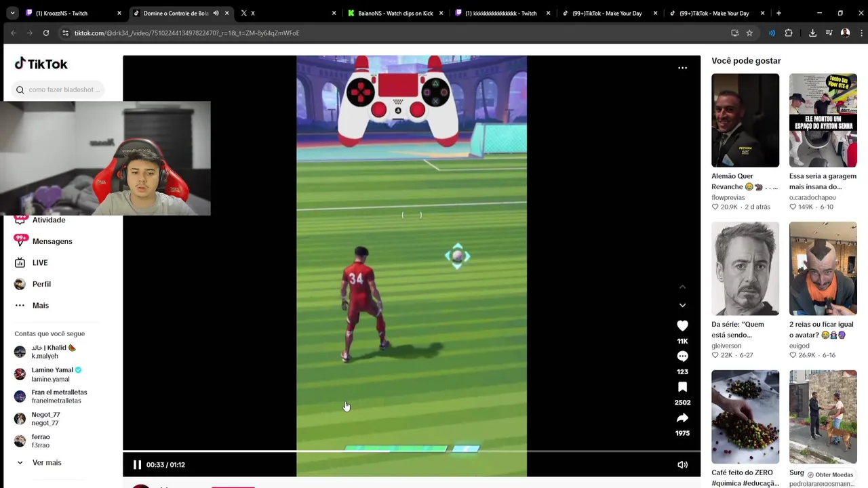
Task: Close the KroozzNS Twitch tab
Action: (119, 13)
